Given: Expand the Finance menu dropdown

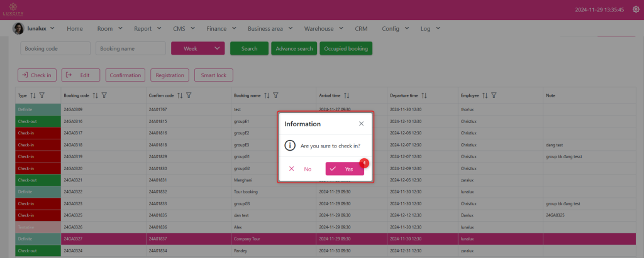Looking at the screenshot, I should (x=221, y=28).
